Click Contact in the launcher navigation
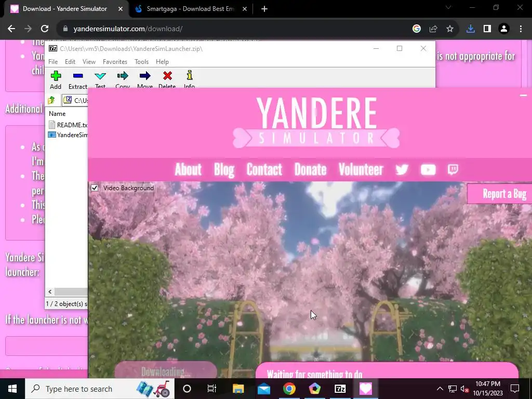The image size is (532, 399). coord(264,169)
